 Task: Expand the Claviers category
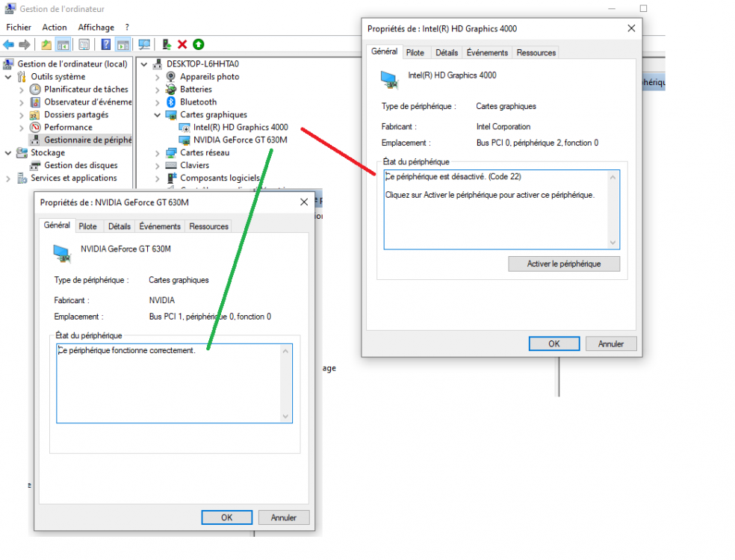pos(158,166)
